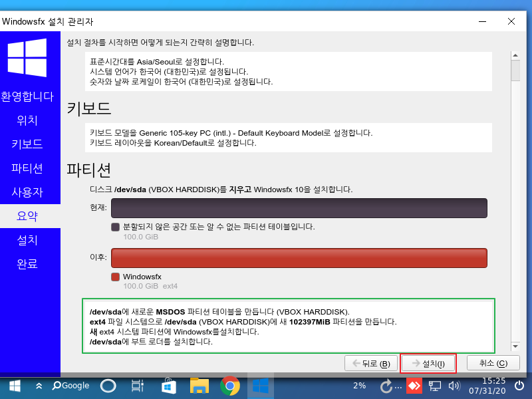Go to the 완료 step in the sidebar

tap(27, 263)
